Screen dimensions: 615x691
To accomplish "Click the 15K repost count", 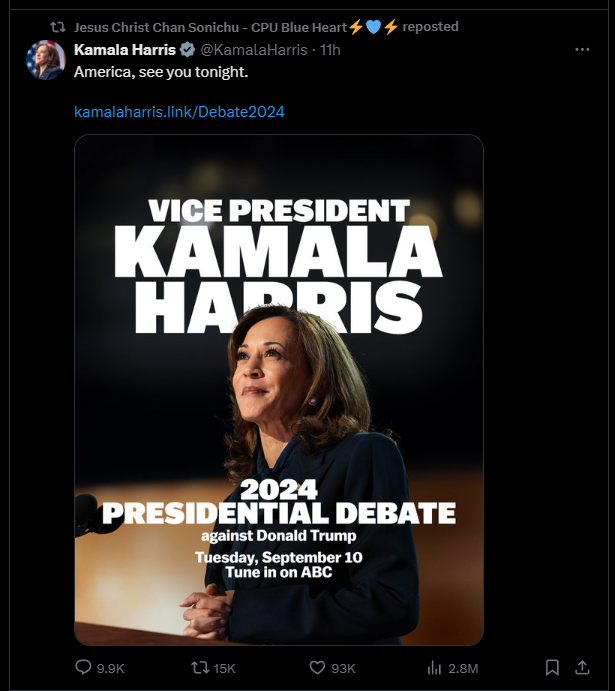I will (x=224, y=669).
